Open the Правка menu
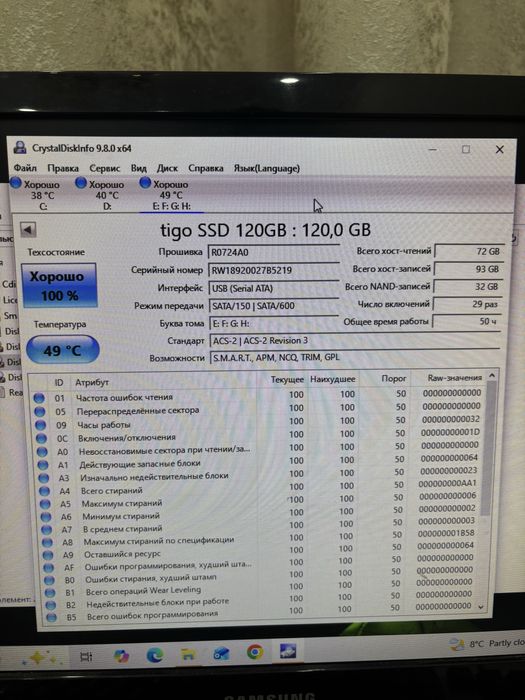 [63, 168]
